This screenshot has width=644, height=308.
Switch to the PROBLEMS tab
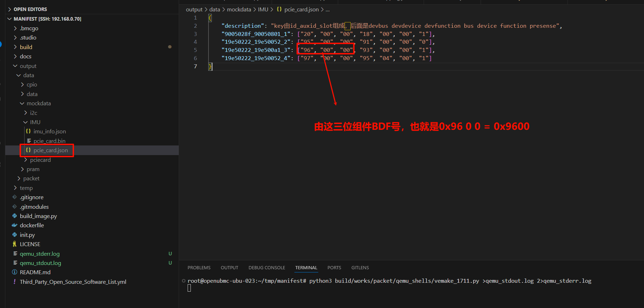point(199,268)
